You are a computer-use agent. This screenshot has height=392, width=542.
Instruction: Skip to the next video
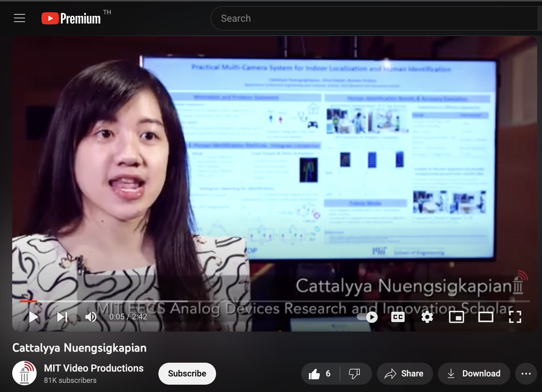(x=63, y=317)
